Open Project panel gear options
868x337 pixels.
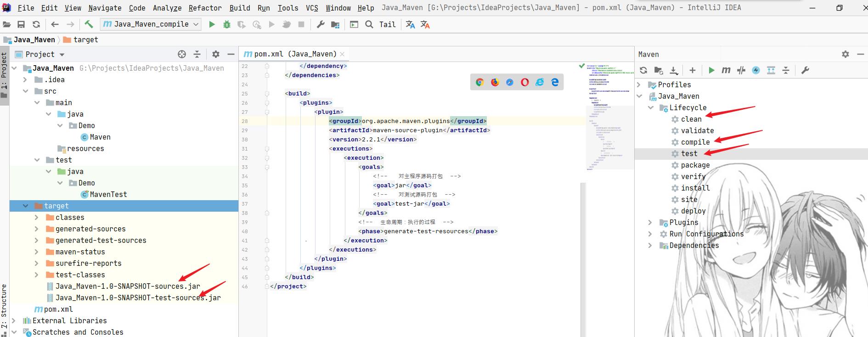(x=216, y=54)
